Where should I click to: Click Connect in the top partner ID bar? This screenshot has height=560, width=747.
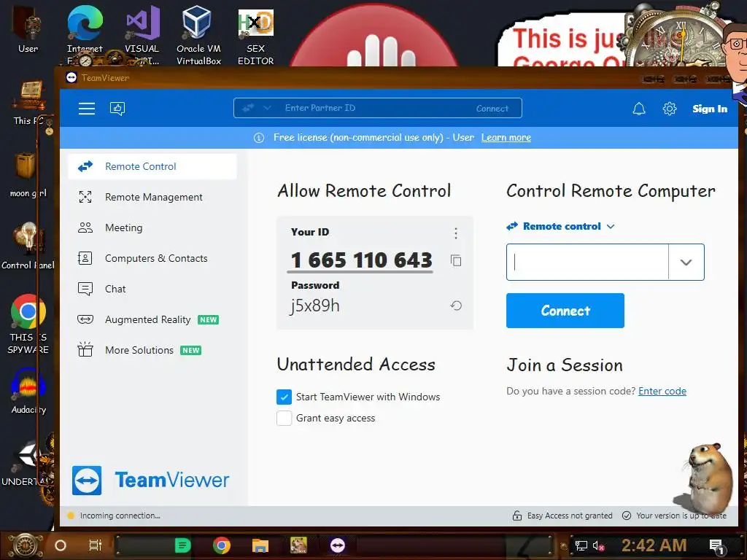coord(492,109)
